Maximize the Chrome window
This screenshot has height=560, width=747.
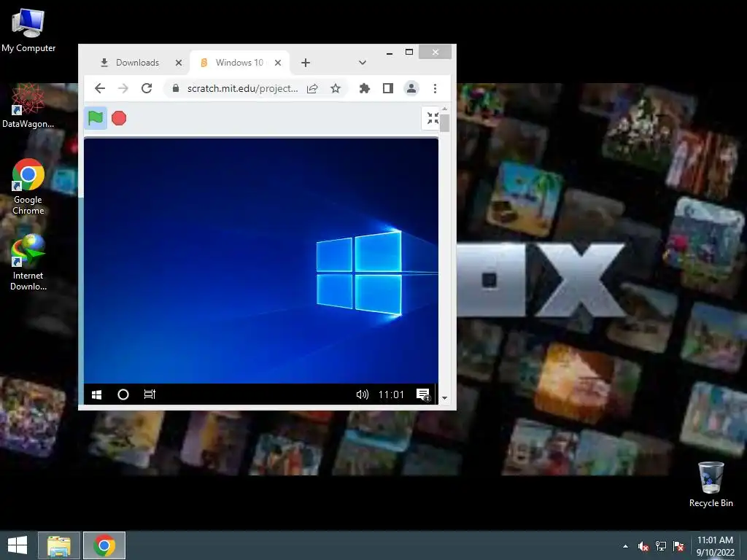click(409, 52)
